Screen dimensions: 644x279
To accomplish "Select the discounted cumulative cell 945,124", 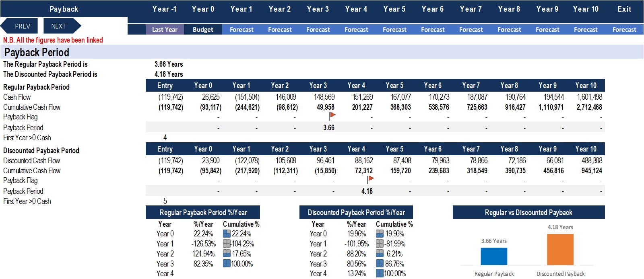I will (x=592, y=170).
